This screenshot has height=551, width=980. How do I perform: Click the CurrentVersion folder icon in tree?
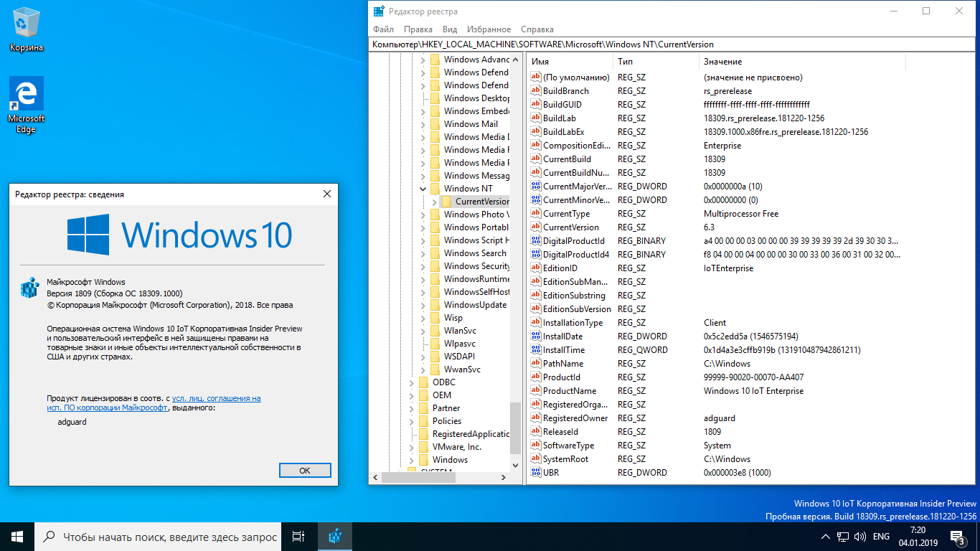pos(446,202)
